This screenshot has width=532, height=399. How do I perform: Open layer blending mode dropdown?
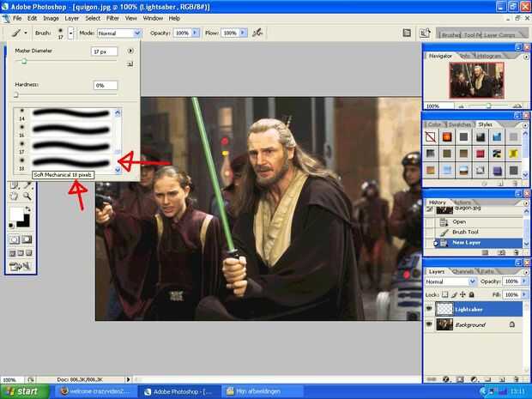pos(450,281)
